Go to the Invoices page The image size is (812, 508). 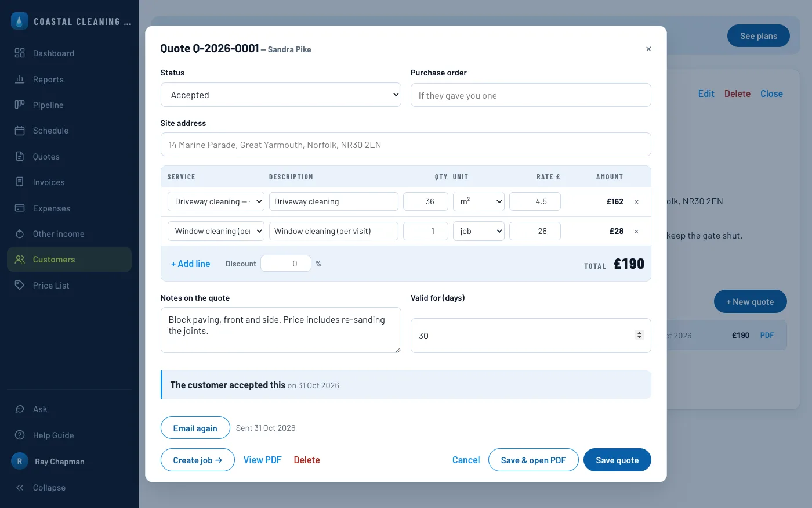[49, 182]
